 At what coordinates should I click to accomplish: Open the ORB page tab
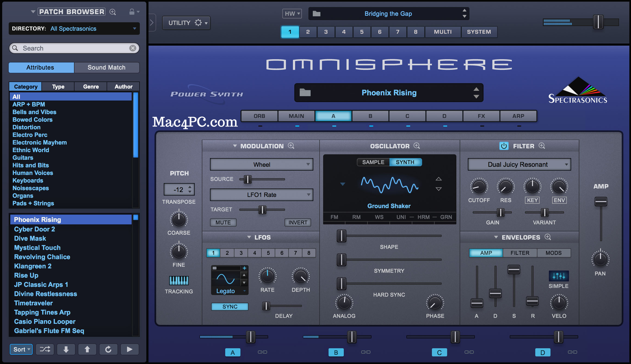click(x=259, y=116)
